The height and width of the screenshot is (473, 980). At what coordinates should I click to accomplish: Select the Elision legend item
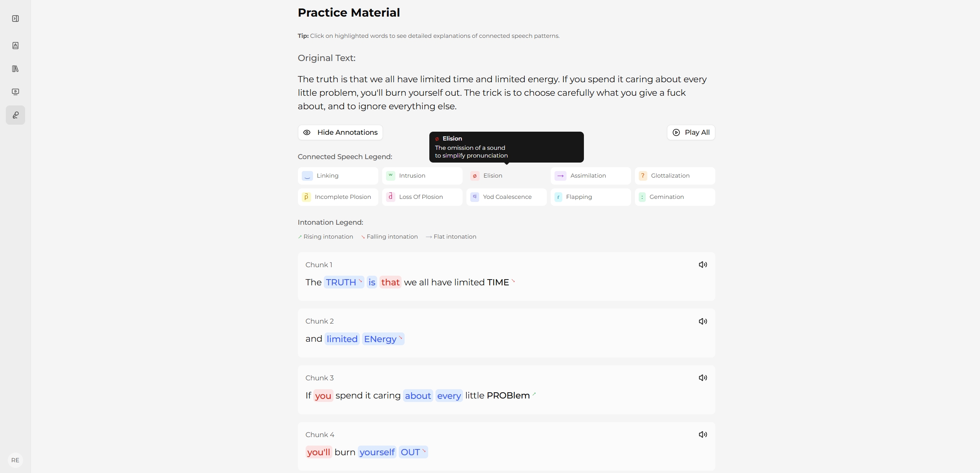click(506, 176)
